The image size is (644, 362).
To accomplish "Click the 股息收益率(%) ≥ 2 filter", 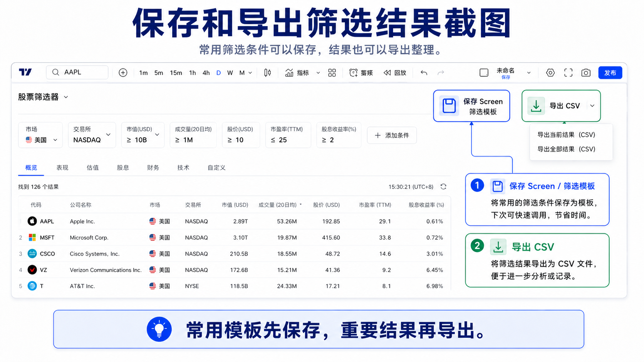I will pyautogui.click(x=339, y=135).
